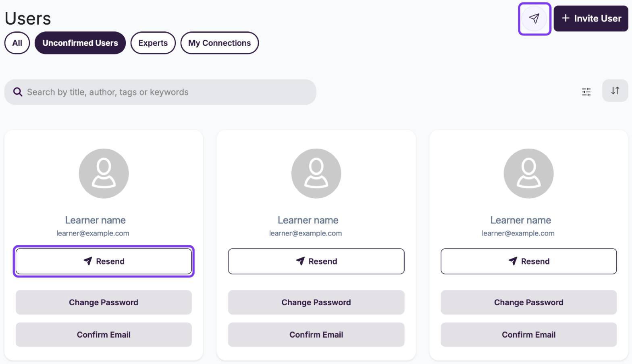Image resolution: width=632 pixels, height=364 pixels.
Task: Confirm Email on the first learner card
Action: 104,335
